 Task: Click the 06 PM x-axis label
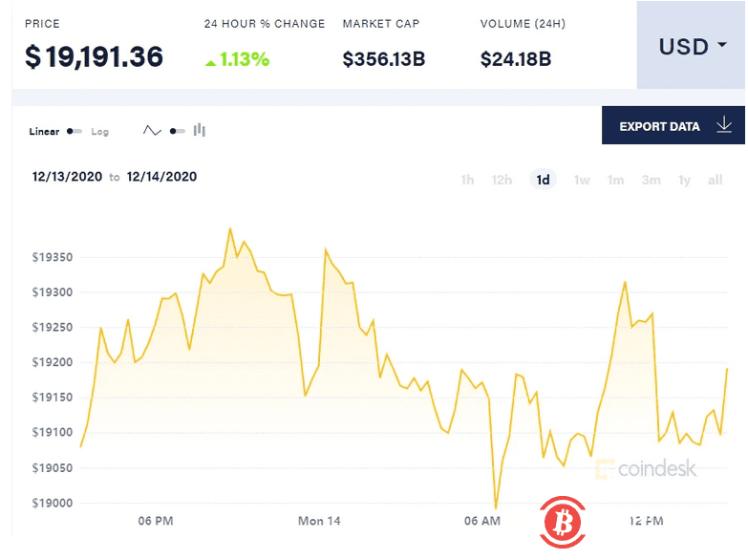pyautogui.click(x=156, y=521)
